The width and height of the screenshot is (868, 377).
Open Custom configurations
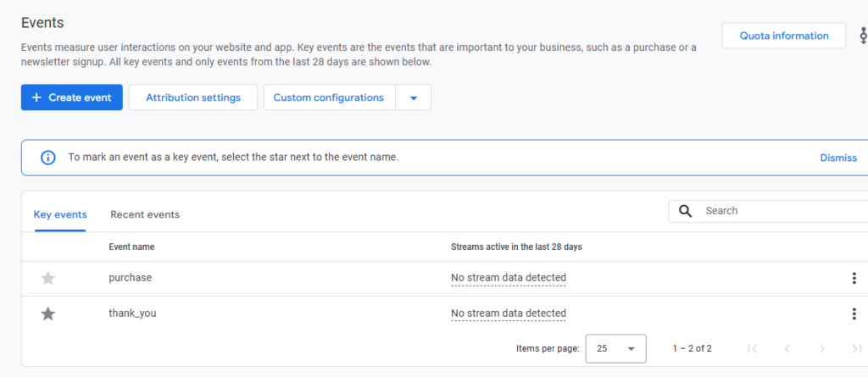(329, 97)
